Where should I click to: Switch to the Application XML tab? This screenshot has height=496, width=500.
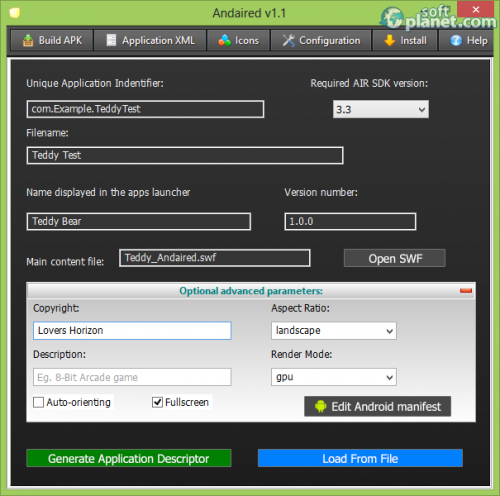(x=150, y=40)
